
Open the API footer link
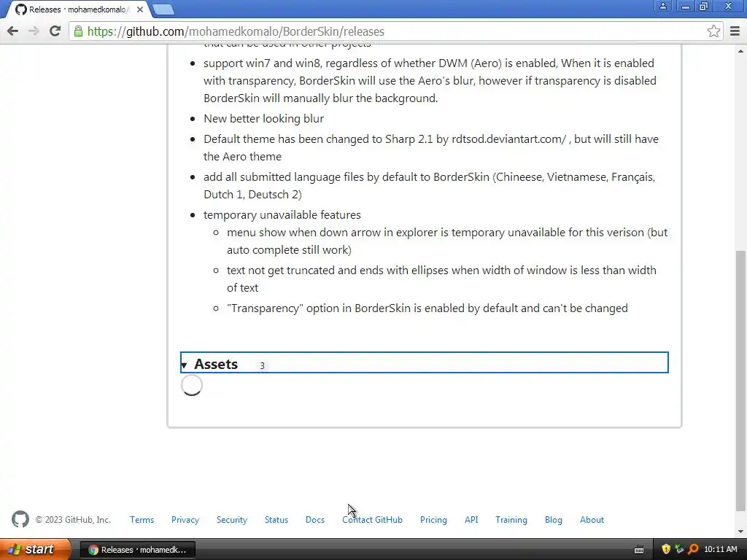[471, 519]
